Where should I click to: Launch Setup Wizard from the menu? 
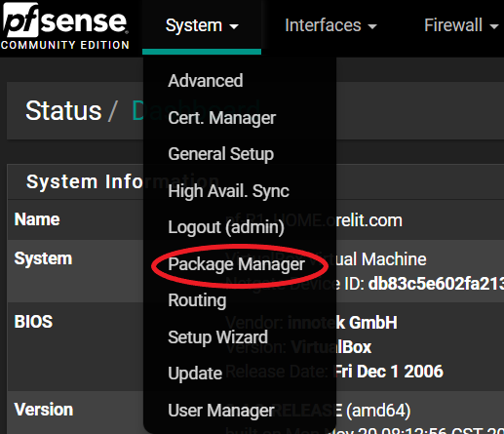click(217, 337)
